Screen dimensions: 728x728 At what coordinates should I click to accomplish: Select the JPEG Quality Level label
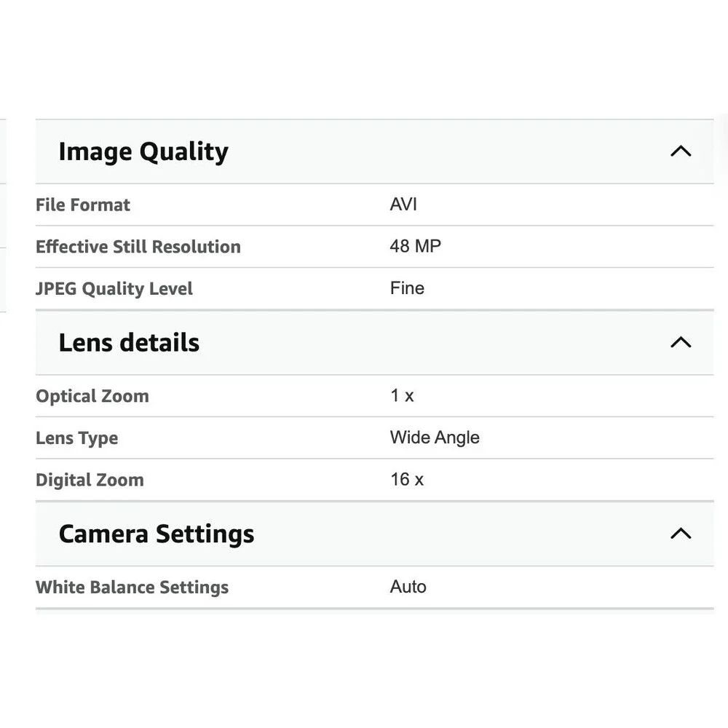point(114,289)
